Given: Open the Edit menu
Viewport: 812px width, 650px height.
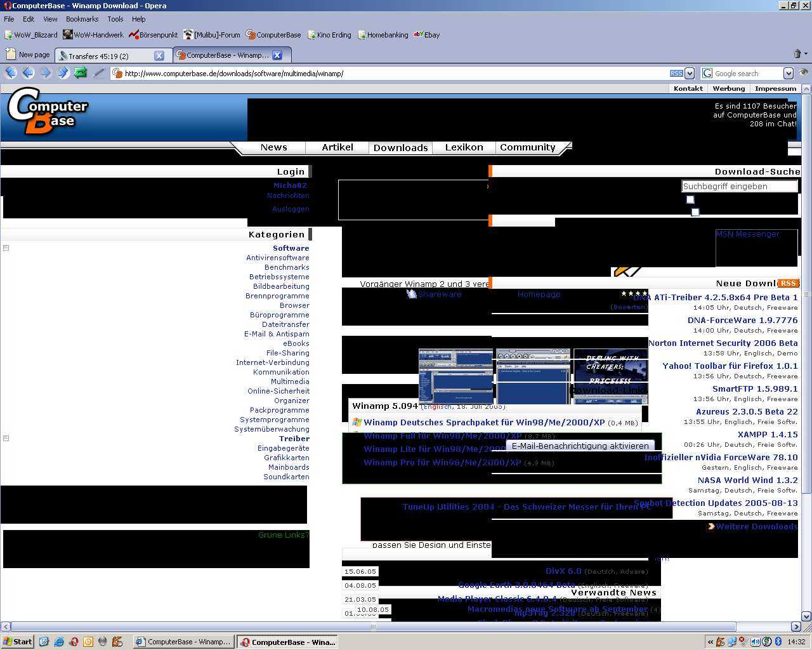Looking at the screenshot, I should click(29, 19).
